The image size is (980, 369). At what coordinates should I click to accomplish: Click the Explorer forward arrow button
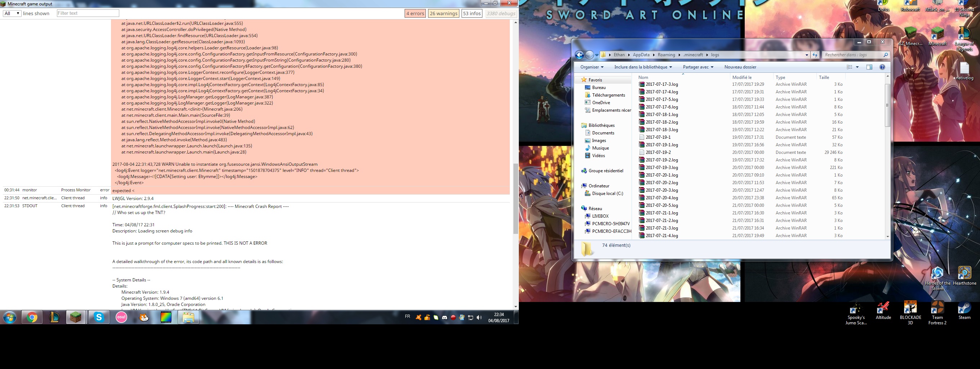click(589, 55)
